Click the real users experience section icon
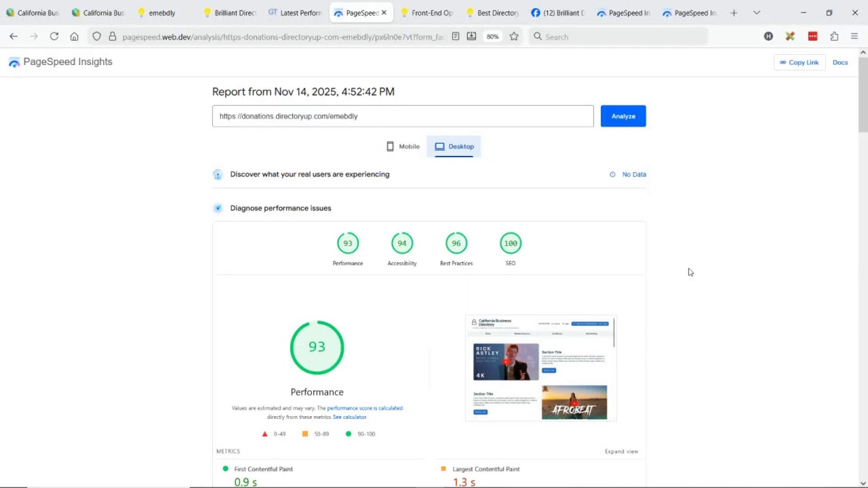Image resolution: width=868 pixels, height=488 pixels. 218,174
